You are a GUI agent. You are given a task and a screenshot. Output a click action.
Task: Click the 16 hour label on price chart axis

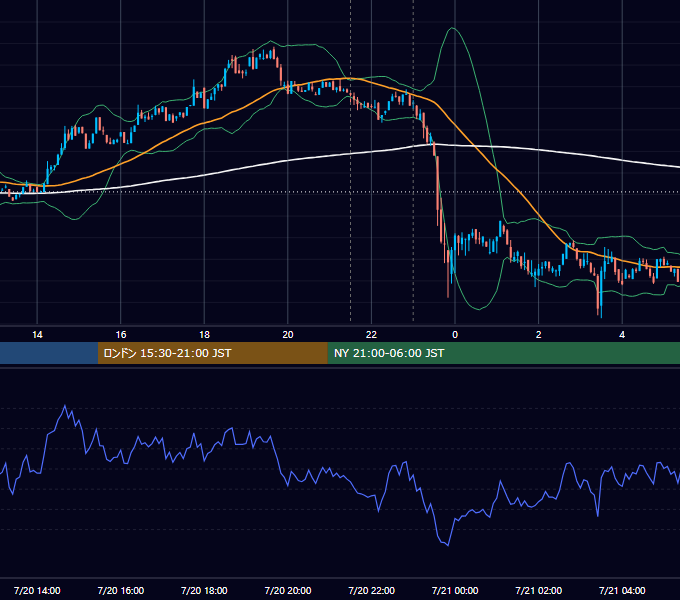click(121, 335)
